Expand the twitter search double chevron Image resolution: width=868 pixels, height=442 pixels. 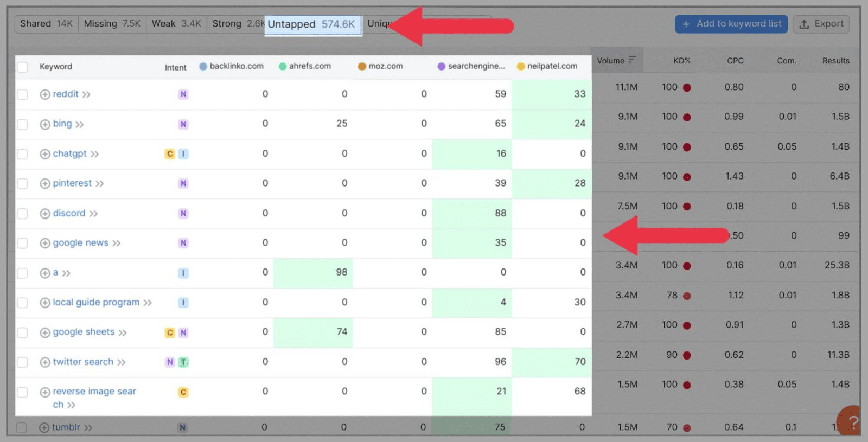click(122, 362)
